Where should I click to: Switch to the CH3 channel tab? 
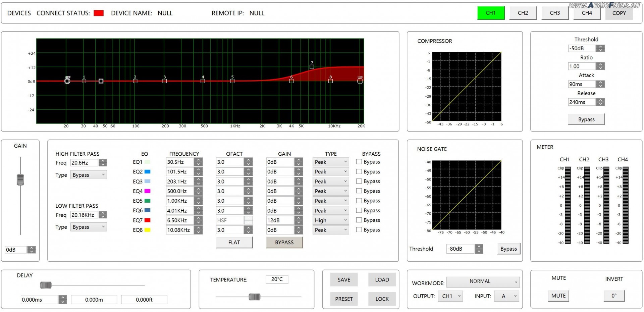pyautogui.click(x=555, y=13)
